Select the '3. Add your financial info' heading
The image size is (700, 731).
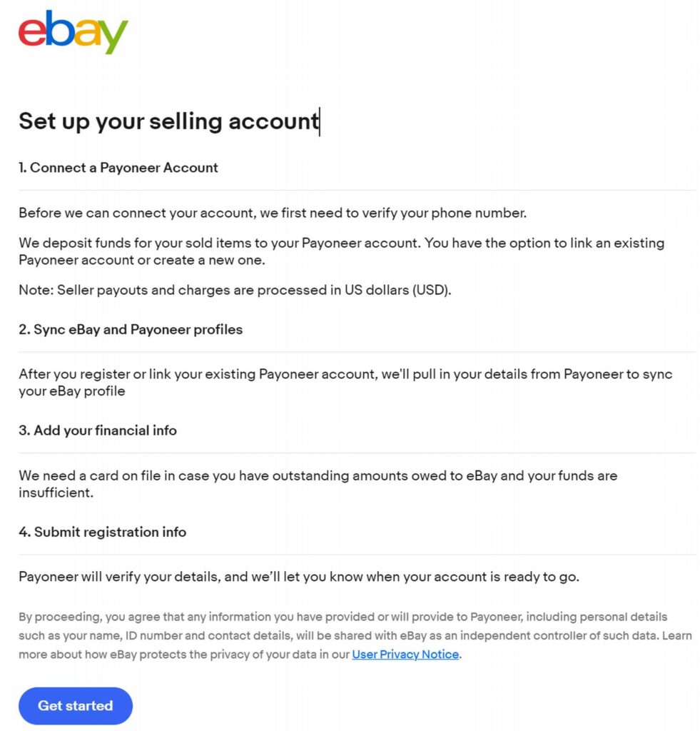(98, 430)
